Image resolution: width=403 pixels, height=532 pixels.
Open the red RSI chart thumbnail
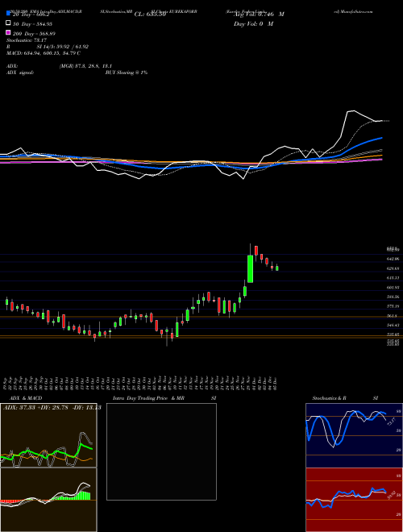tap(354, 500)
